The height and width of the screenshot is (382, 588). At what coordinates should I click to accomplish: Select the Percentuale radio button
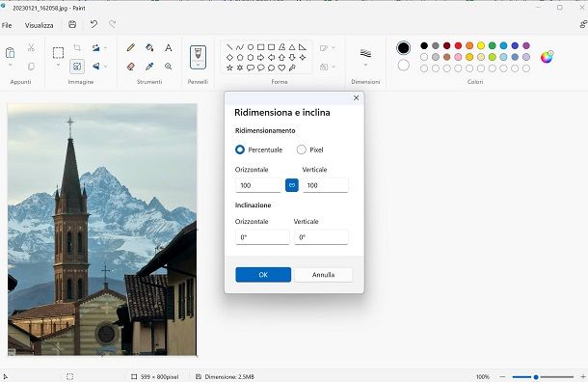click(240, 150)
